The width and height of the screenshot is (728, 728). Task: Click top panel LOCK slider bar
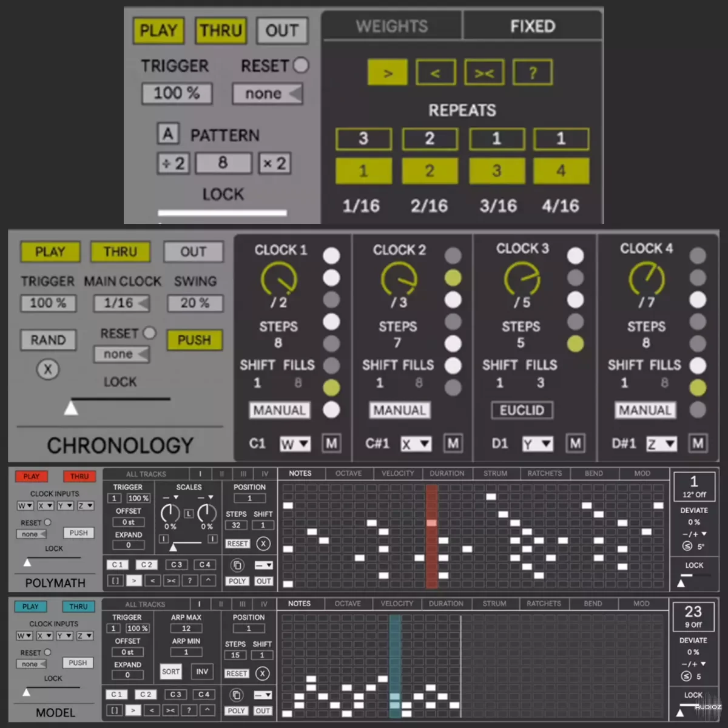tap(222, 213)
